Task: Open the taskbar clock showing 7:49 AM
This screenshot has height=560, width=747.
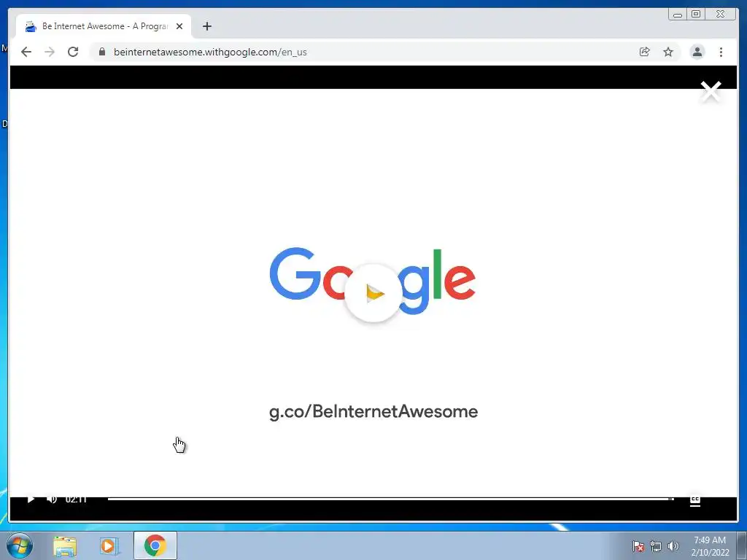Action: (x=710, y=546)
